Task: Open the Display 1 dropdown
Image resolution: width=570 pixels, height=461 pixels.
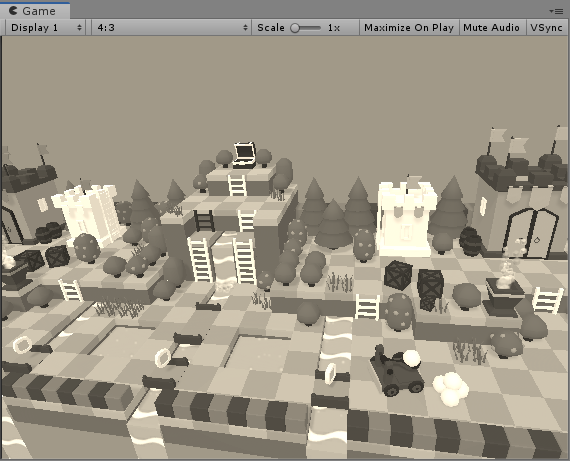Action: pos(46,28)
